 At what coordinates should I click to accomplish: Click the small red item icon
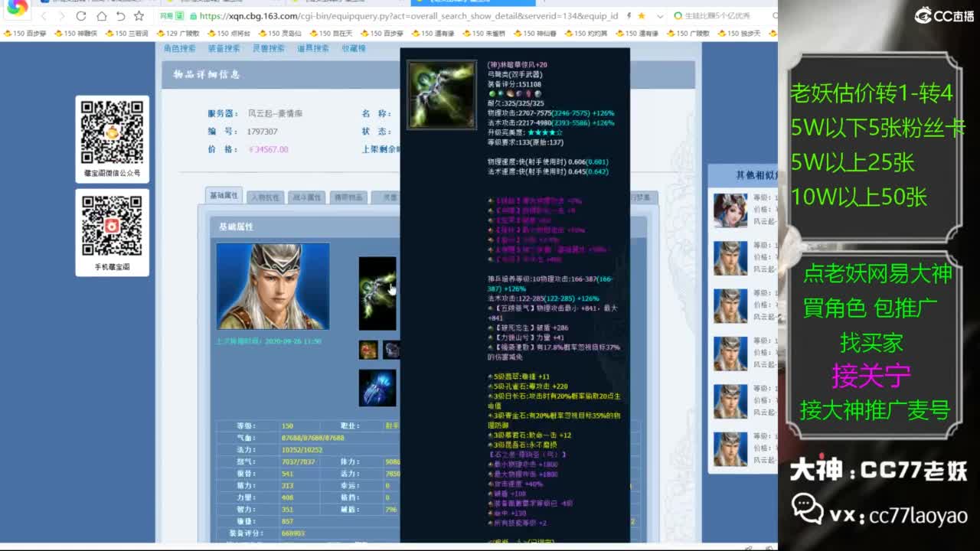368,350
